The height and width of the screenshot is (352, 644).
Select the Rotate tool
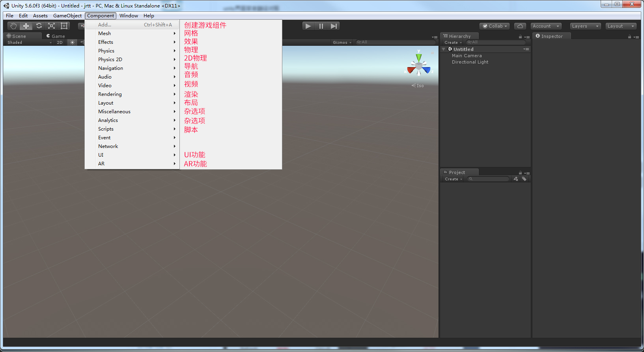(39, 26)
